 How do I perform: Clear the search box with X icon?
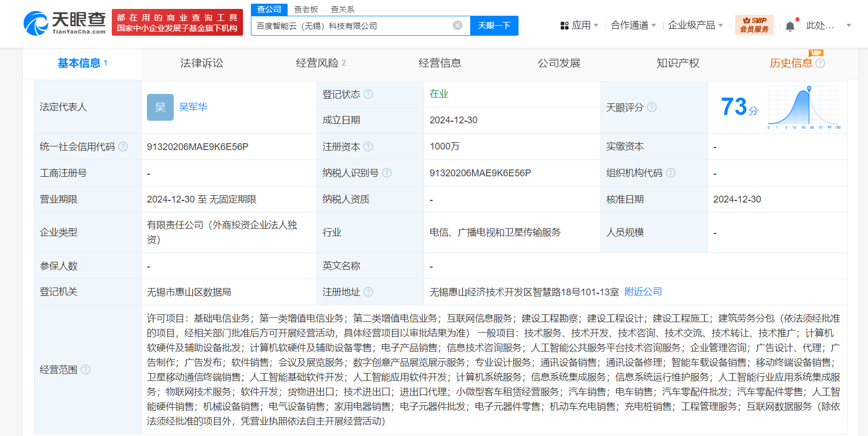(x=458, y=25)
